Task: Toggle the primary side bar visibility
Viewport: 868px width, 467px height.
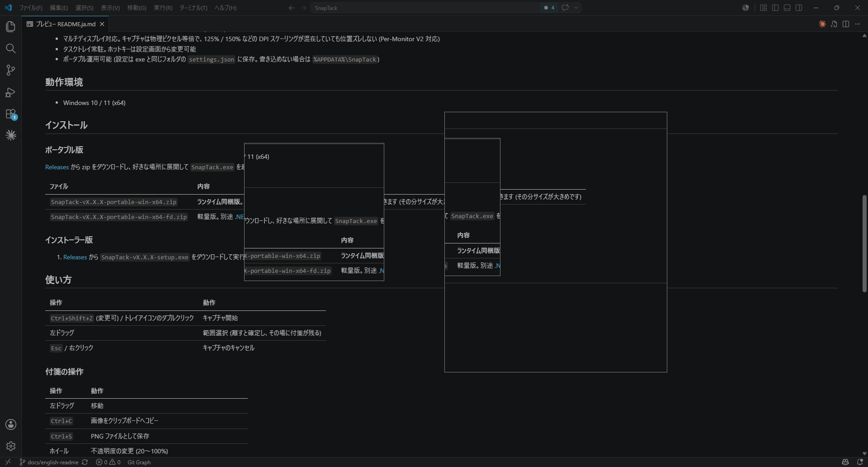Action: click(x=775, y=8)
